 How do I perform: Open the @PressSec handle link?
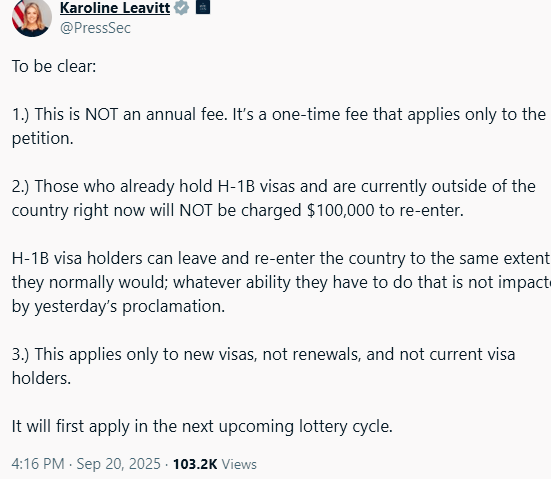(x=95, y=28)
